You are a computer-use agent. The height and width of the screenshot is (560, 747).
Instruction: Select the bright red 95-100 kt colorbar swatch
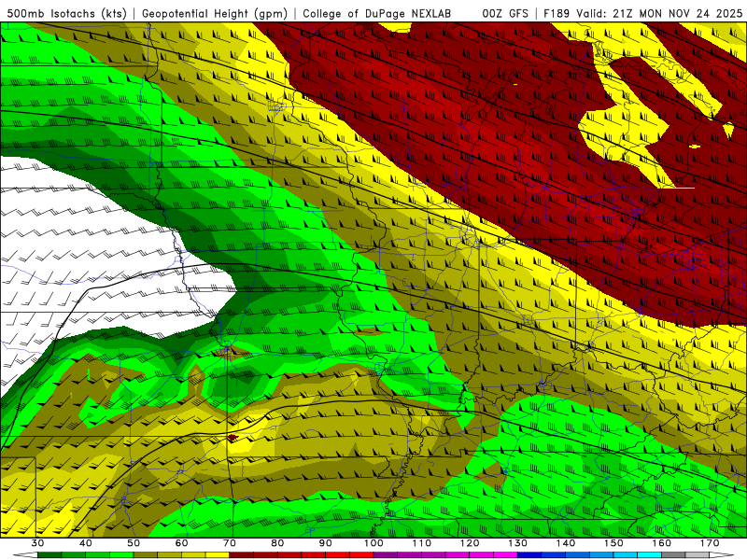point(361,555)
